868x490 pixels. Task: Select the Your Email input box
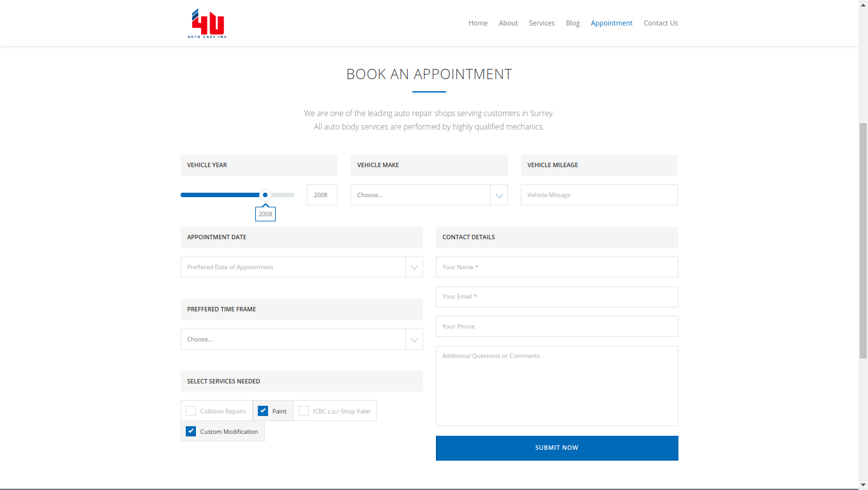(557, 297)
